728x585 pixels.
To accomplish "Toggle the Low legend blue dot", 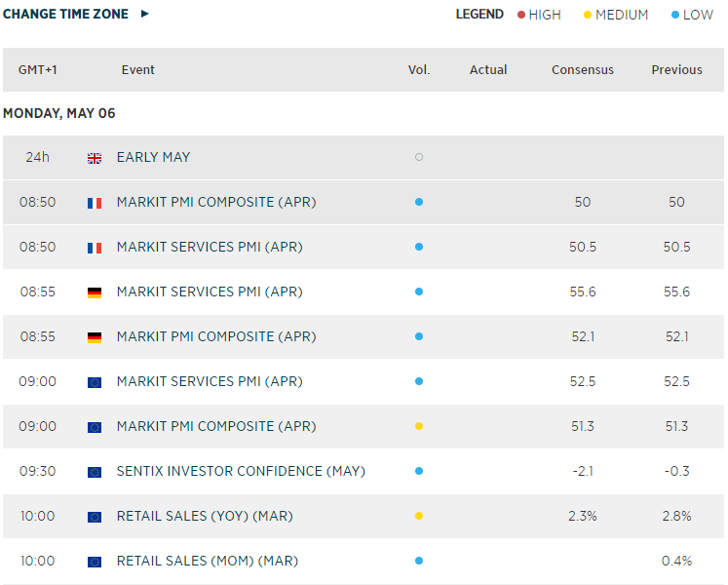I will tap(675, 15).
